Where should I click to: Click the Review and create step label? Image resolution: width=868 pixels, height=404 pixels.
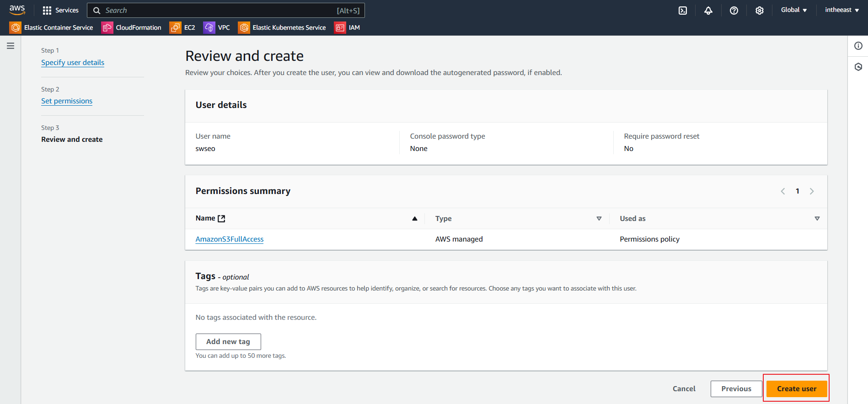[72, 140]
